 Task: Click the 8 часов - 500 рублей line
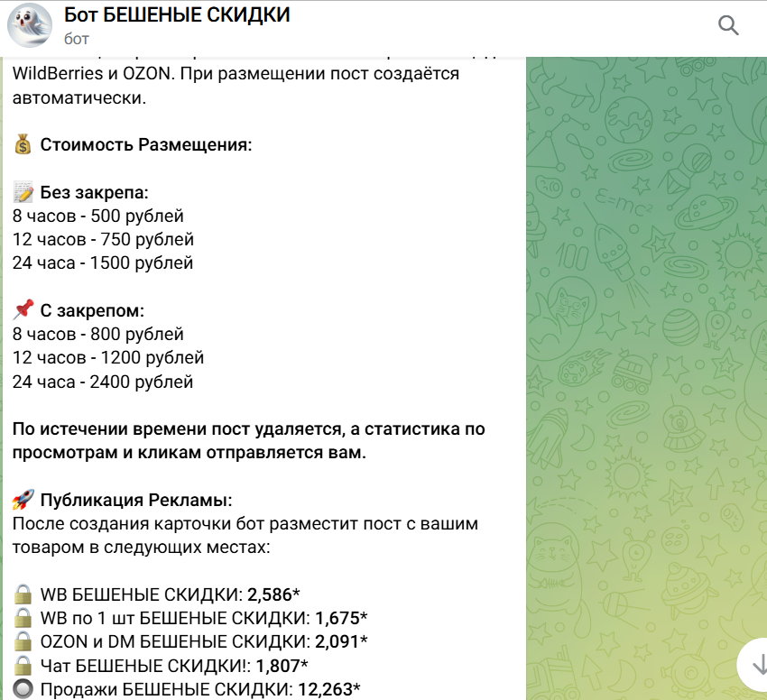pyautogui.click(x=98, y=216)
